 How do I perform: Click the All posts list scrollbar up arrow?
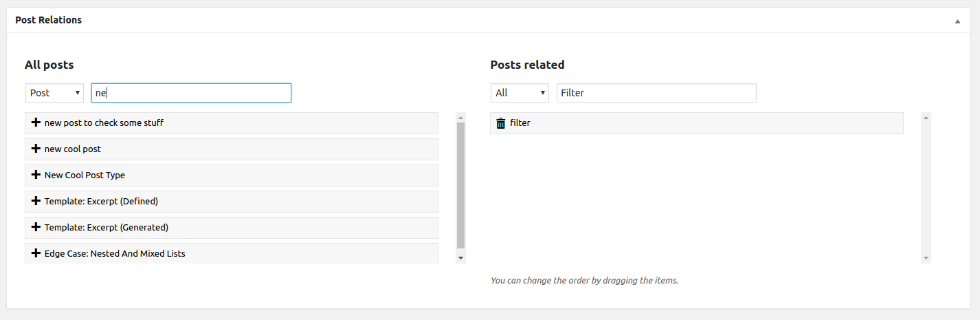461,118
